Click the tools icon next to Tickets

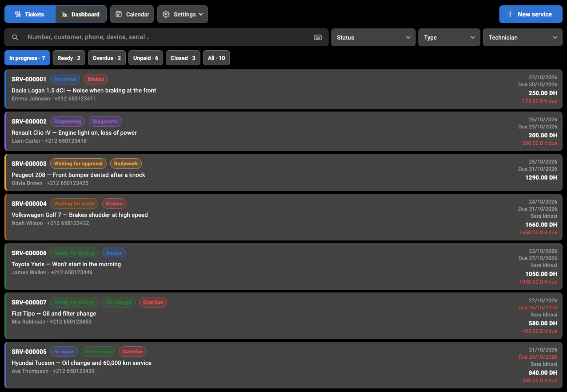pyautogui.click(x=18, y=14)
